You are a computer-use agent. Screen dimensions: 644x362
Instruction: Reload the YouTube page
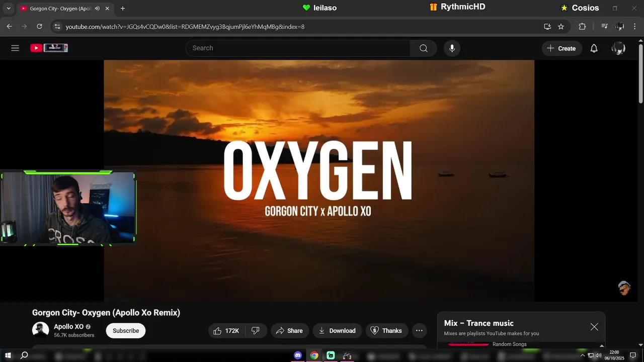39,27
